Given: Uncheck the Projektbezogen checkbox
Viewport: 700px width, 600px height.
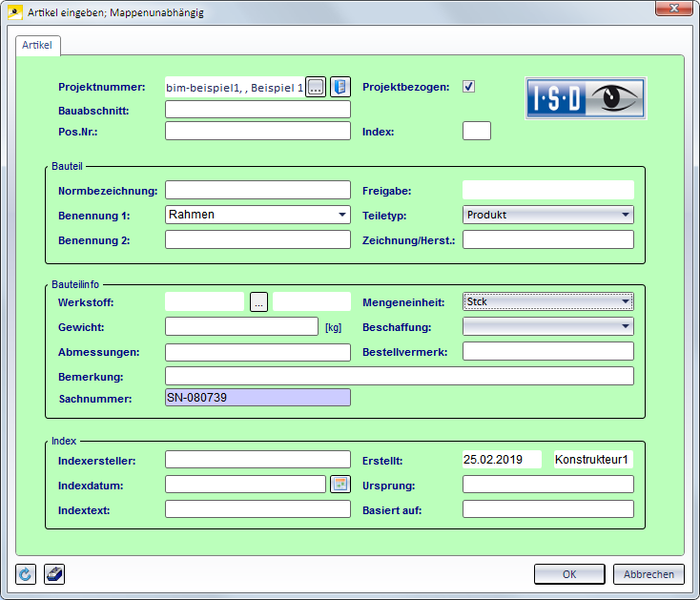Looking at the screenshot, I should (x=468, y=87).
